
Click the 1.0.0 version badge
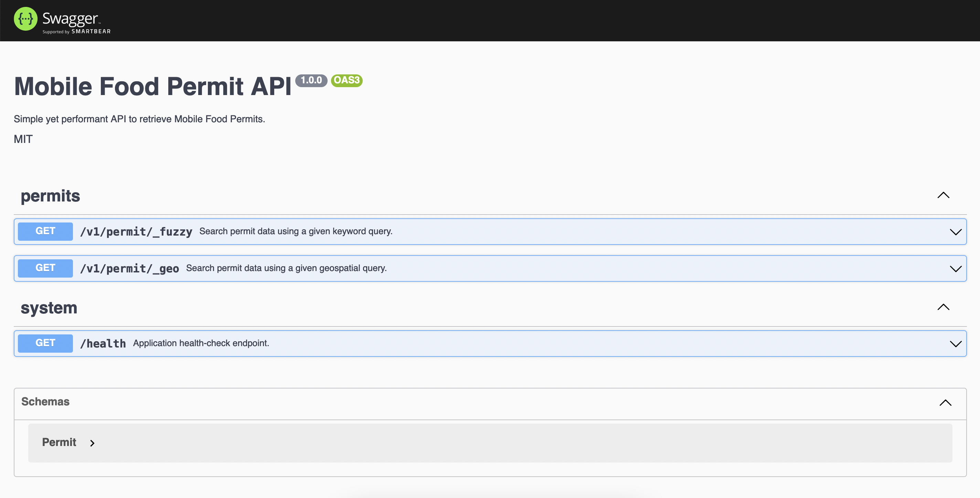(x=311, y=80)
